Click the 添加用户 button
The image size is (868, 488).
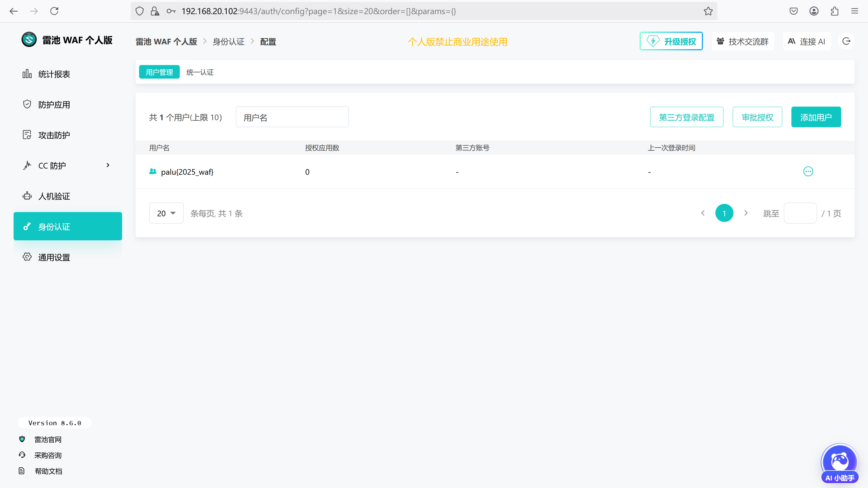point(816,117)
